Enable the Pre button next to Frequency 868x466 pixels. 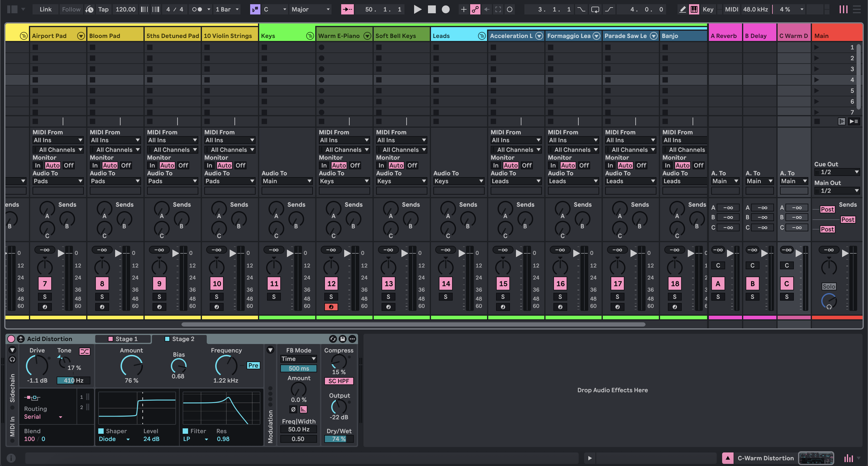[253, 365]
